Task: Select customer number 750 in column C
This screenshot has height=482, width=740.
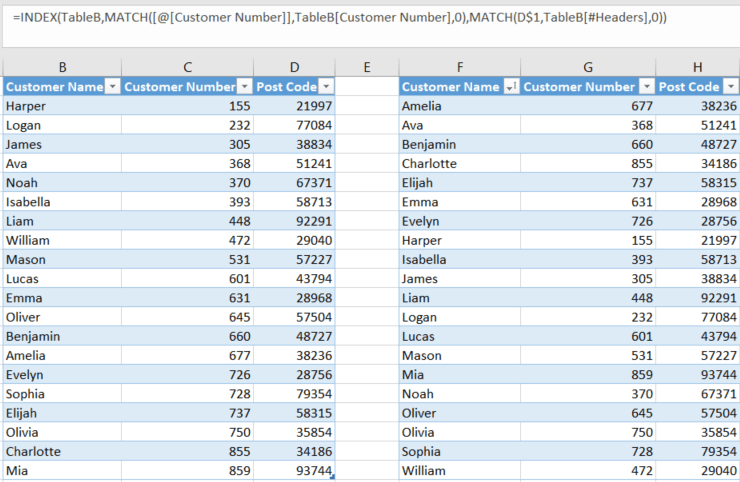Action: 187,432
